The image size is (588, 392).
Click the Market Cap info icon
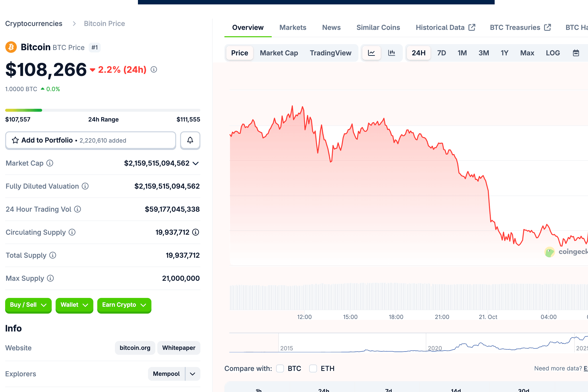tap(50, 163)
